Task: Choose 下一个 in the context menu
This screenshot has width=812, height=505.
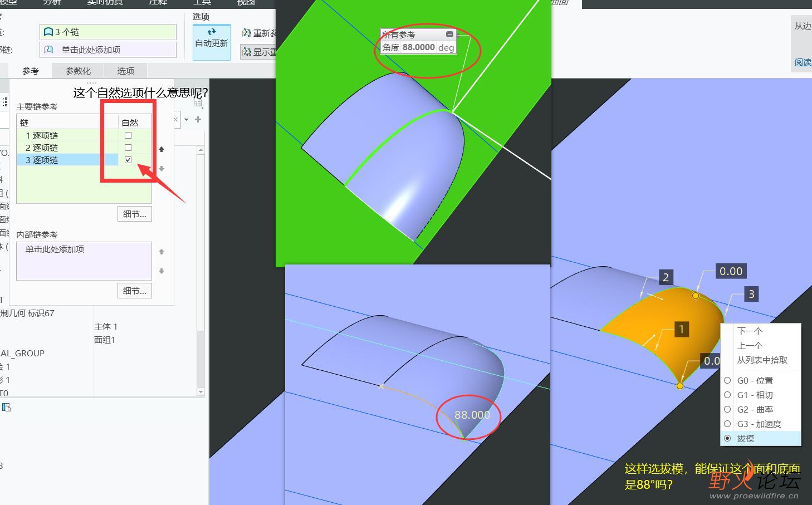Action: point(750,331)
